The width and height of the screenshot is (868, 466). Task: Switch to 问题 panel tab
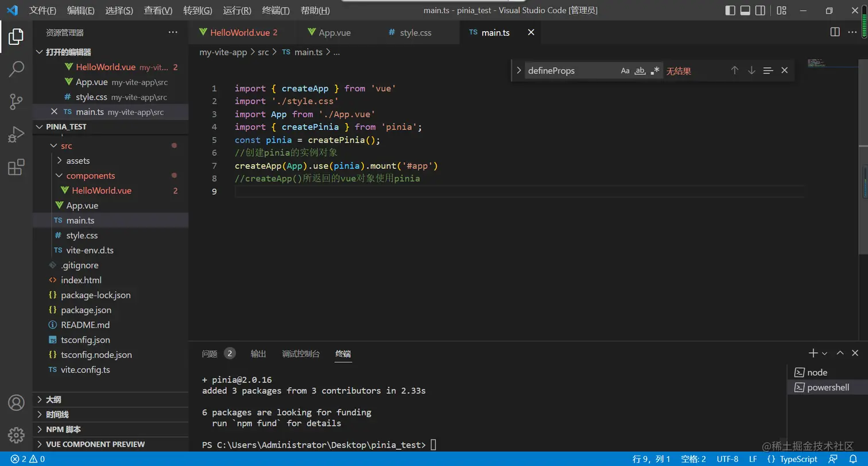point(219,353)
